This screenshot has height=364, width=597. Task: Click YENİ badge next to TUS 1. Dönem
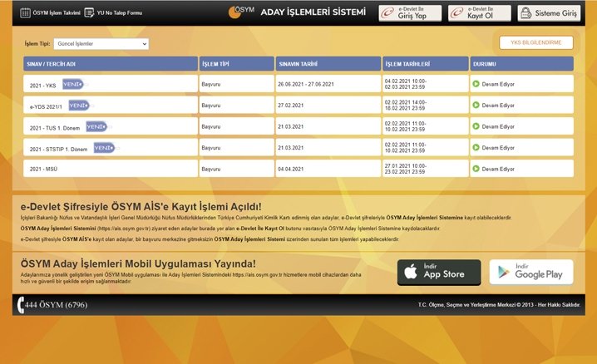pyautogui.click(x=96, y=126)
